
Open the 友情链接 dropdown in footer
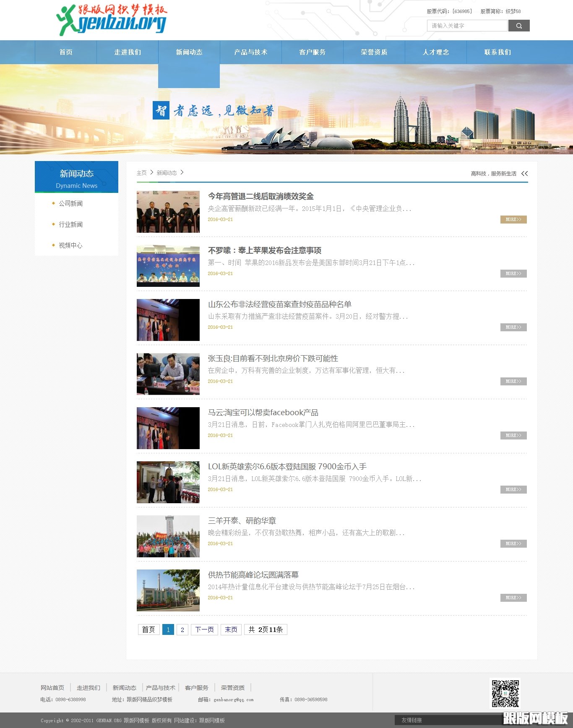[449, 720]
